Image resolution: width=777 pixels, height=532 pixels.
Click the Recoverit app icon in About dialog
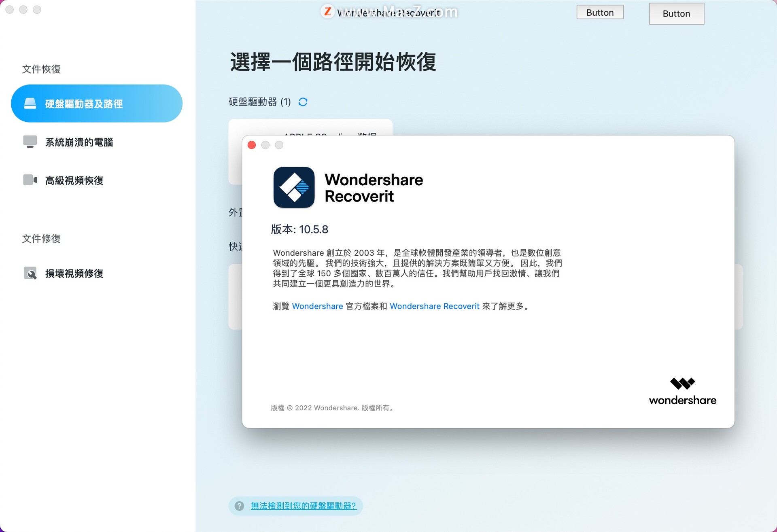[294, 187]
